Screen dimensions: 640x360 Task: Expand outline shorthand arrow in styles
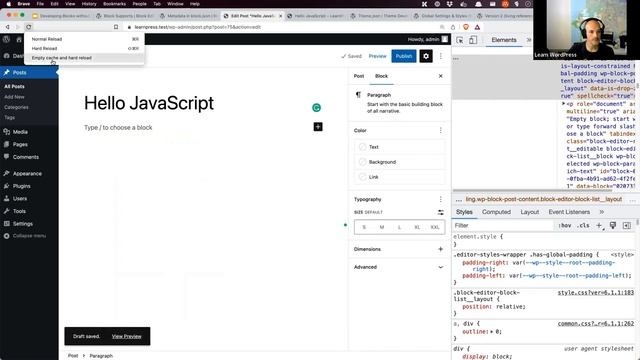(492, 332)
